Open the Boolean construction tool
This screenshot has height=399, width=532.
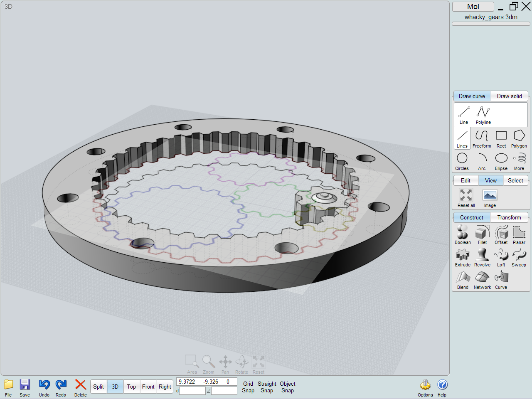pyautogui.click(x=462, y=233)
